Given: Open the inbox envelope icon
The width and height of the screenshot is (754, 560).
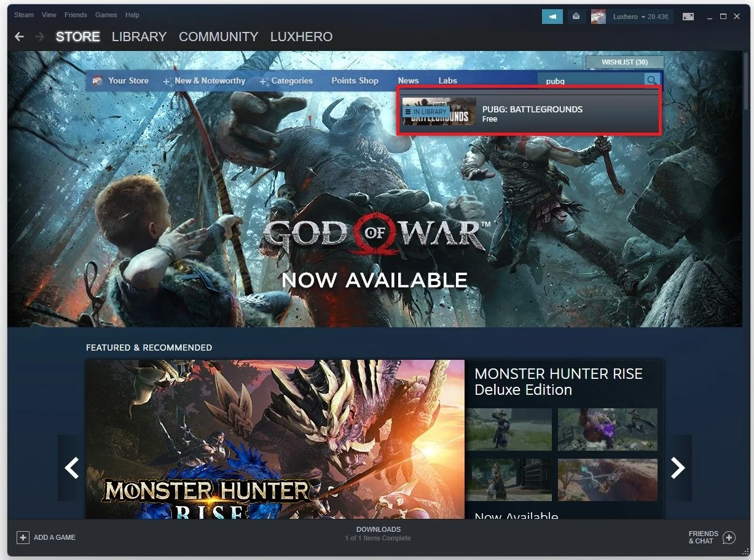Looking at the screenshot, I should [x=576, y=17].
